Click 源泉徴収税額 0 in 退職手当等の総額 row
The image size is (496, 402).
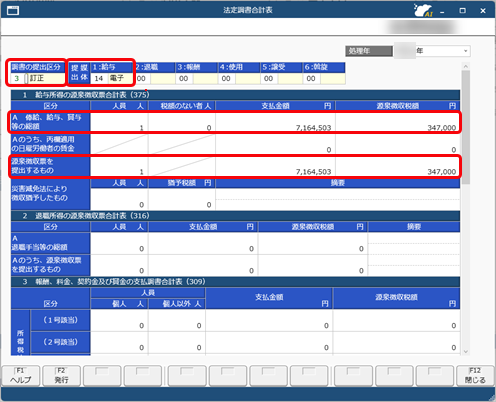click(x=313, y=243)
